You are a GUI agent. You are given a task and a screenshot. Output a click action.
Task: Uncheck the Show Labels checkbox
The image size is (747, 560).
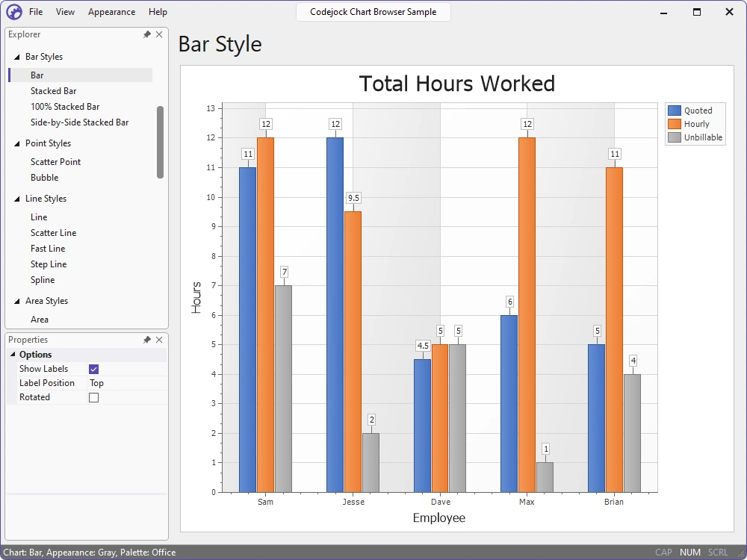pyautogui.click(x=94, y=369)
